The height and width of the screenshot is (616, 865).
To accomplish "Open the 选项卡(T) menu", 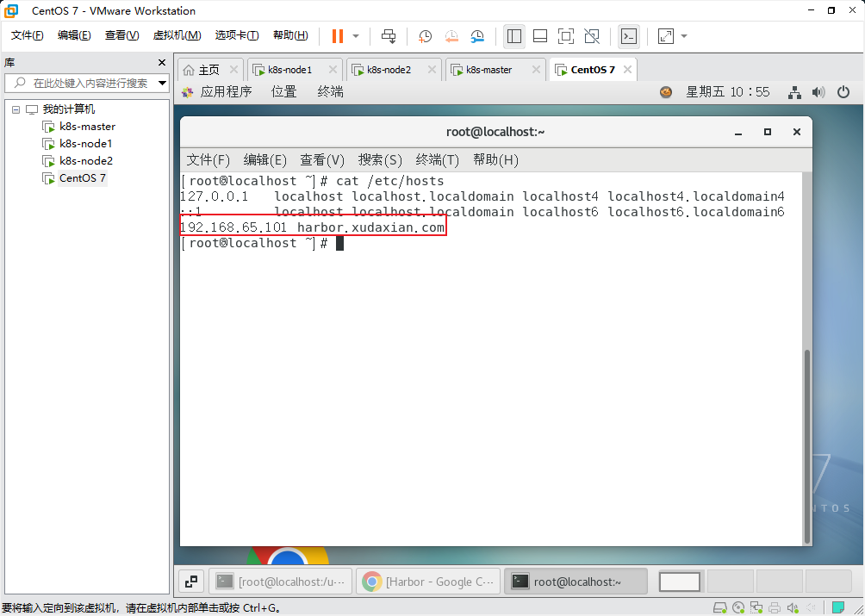I will point(237,35).
